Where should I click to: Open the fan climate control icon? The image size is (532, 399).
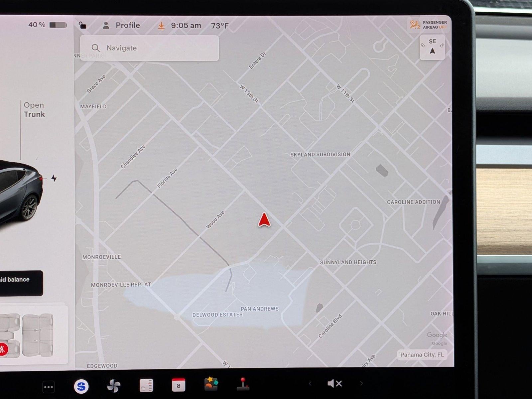click(x=114, y=386)
